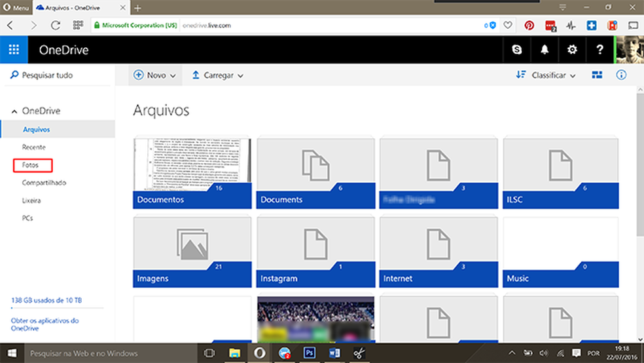
Task: Open Compartilhado in the sidebar
Action: (x=44, y=183)
